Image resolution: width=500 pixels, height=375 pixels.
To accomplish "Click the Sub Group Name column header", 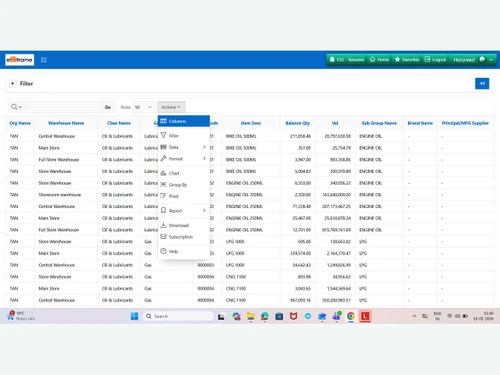I will [379, 123].
